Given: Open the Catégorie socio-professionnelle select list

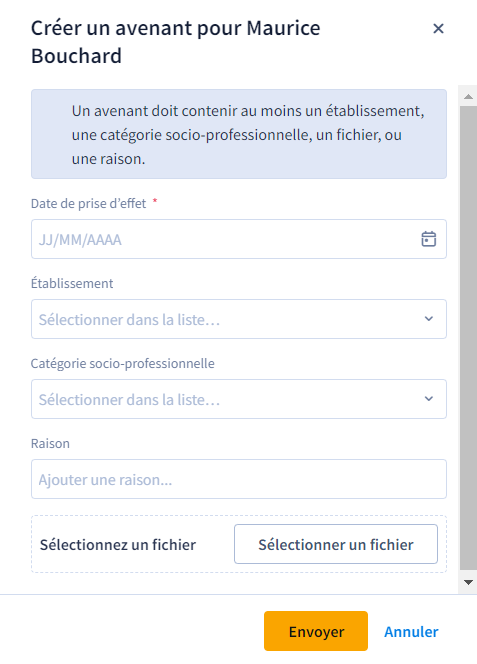Looking at the screenshot, I should pos(238,399).
